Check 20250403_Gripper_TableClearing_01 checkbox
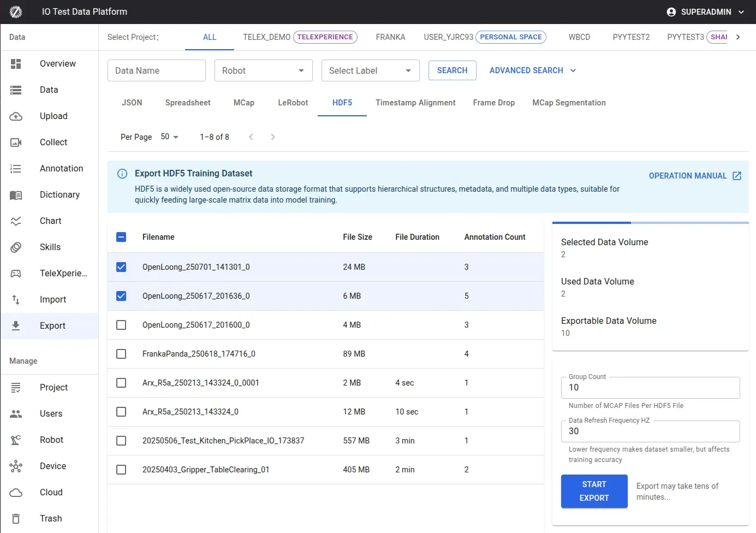The width and height of the screenshot is (756, 533). (x=121, y=470)
